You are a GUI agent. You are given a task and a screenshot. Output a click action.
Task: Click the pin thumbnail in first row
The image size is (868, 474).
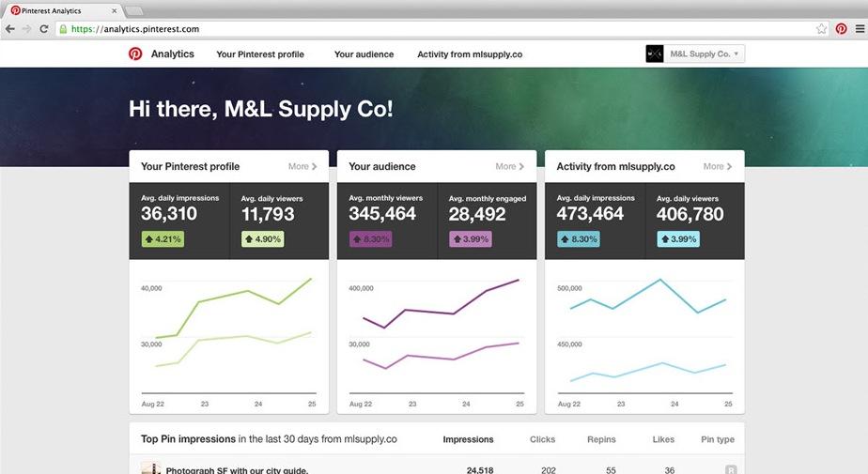(150, 468)
